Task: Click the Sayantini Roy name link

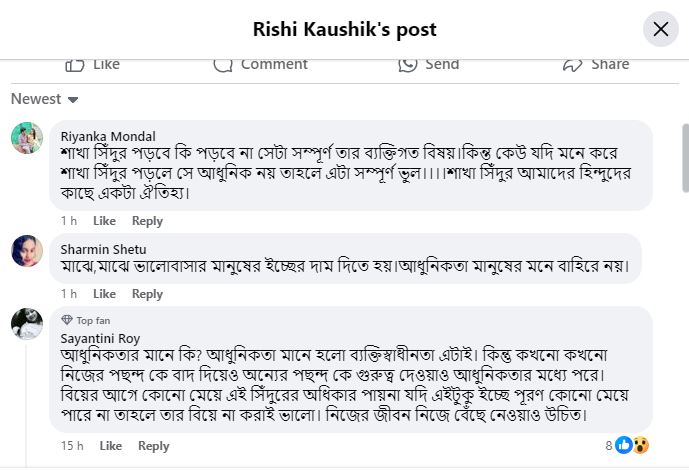Action: (101, 338)
